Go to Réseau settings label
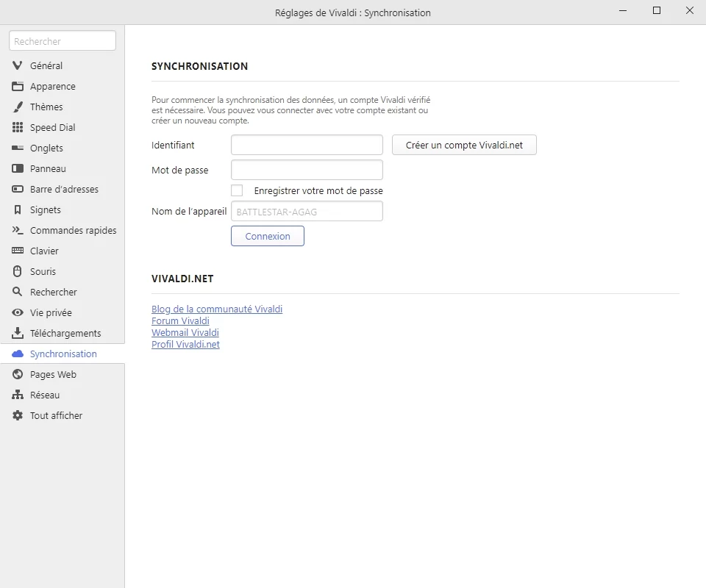 point(45,395)
